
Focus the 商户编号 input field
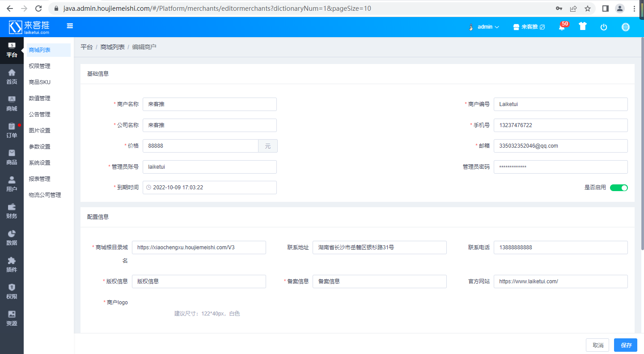pyautogui.click(x=561, y=104)
